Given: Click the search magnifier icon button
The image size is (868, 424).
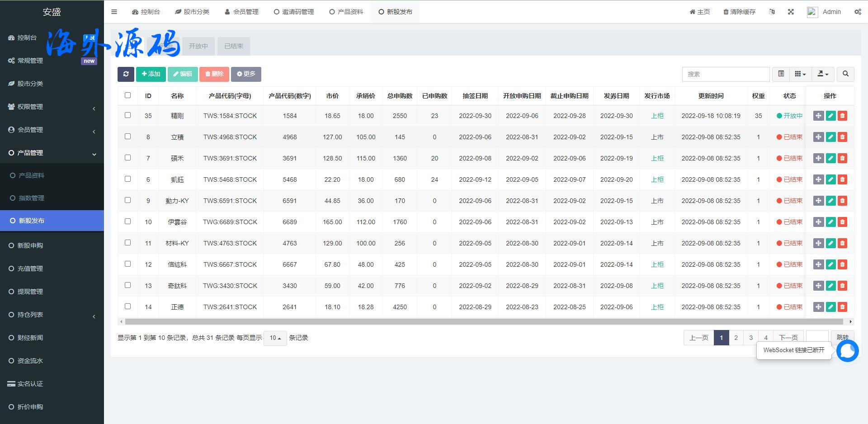Looking at the screenshot, I should coord(845,74).
